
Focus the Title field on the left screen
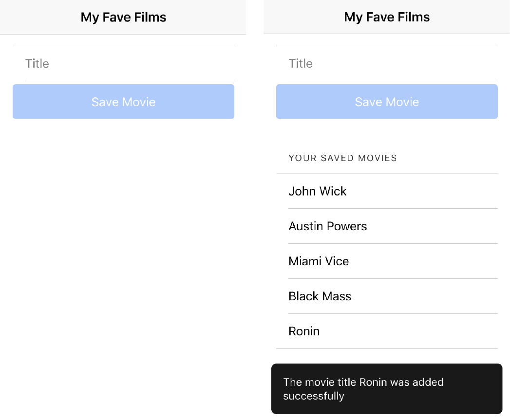pos(123,63)
